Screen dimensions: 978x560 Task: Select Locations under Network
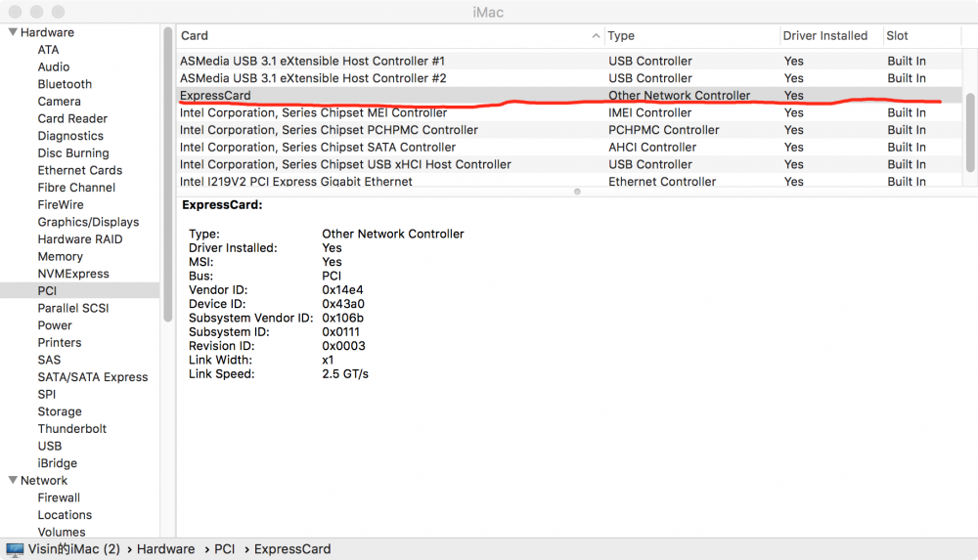(x=65, y=515)
